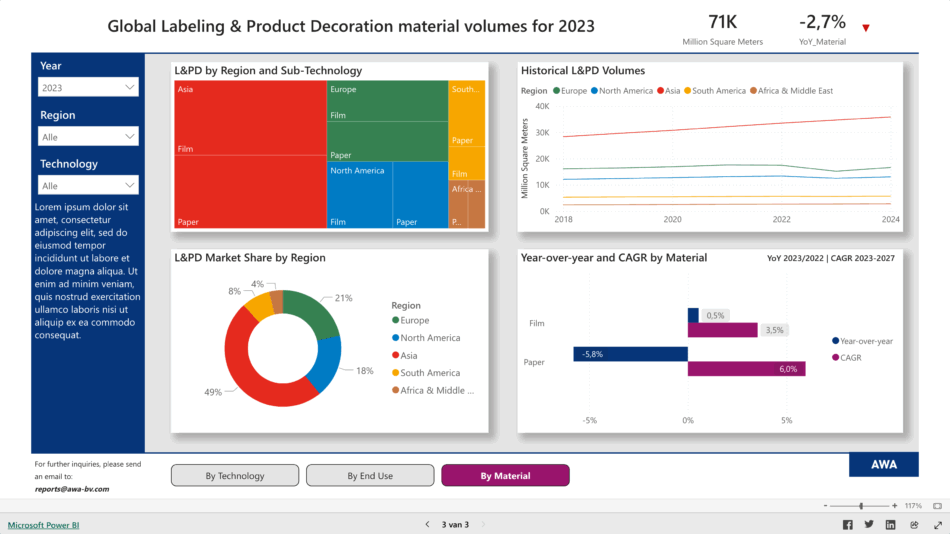Click the share/embed icon in footer
Screen dimensions: 950x534
click(x=913, y=524)
